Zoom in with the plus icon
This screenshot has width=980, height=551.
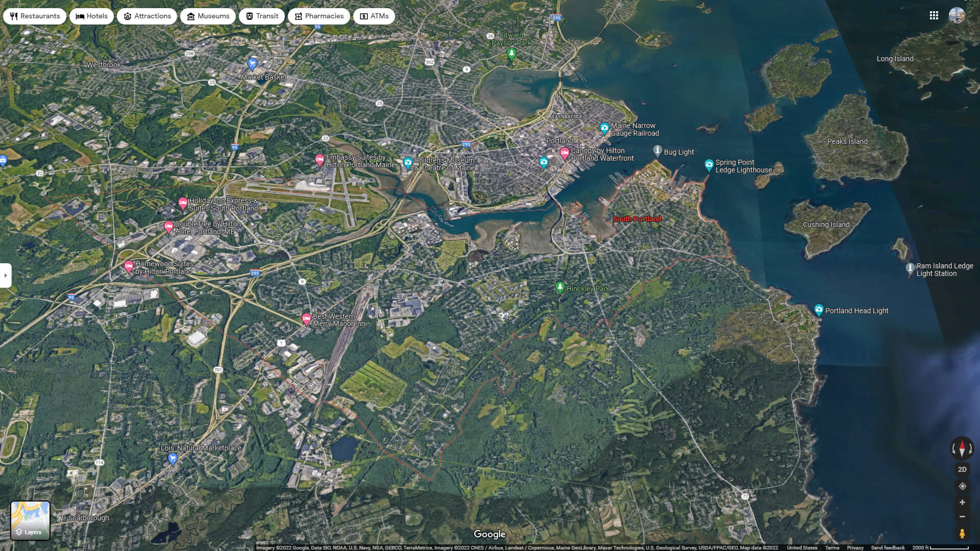[x=962, y=503]
